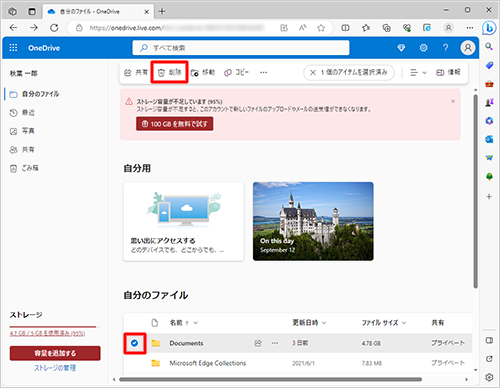Open Bing Copilot sidebar icon
500x388 pixels.
(x=489, y=28)
